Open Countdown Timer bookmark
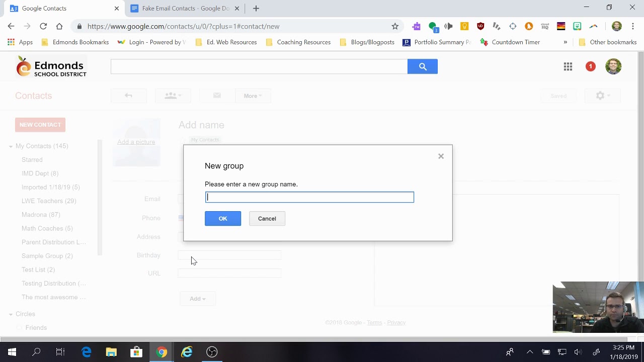This screenshot has width=644, height=362. click(510, 42)
